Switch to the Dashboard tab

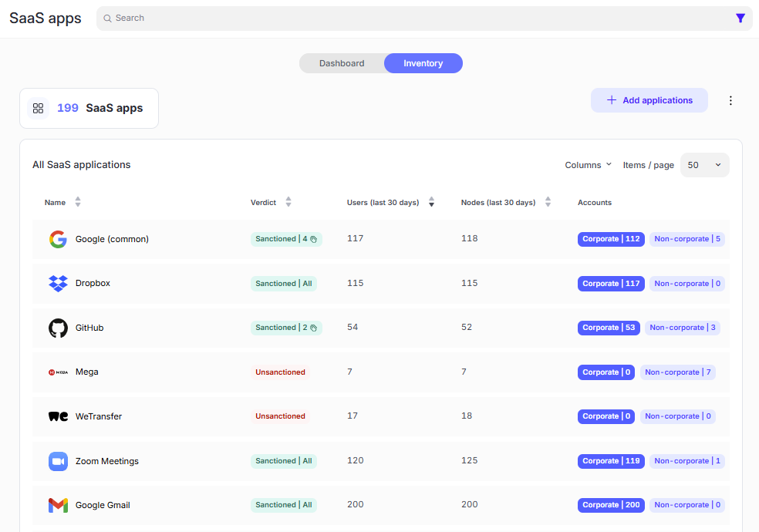pyautogui.click(x=342, y=63)
